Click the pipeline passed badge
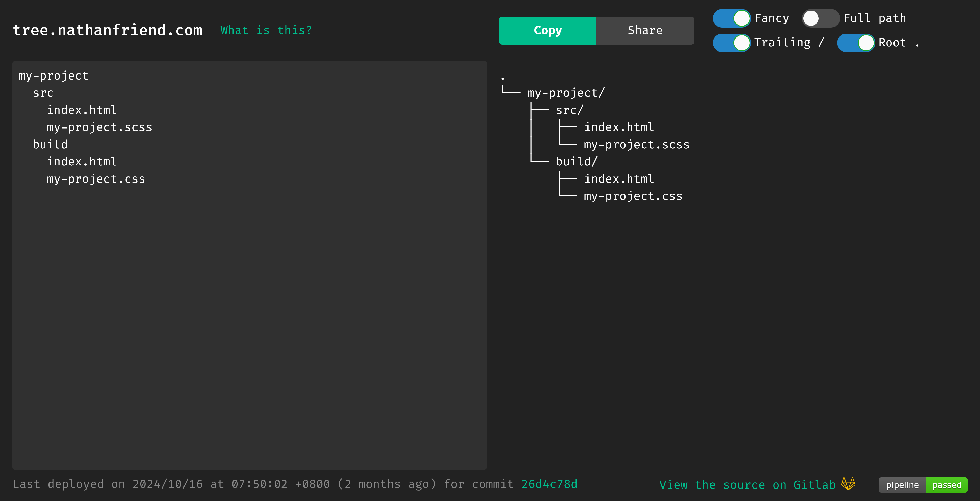The image size is (980, 501). (x=923, y=485)
